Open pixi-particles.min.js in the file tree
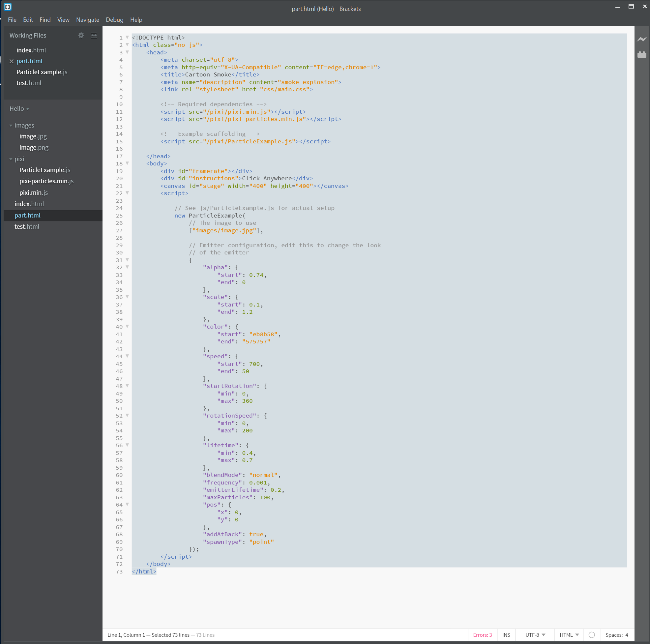This screenshot has width=650, height=644. click(x=46, y=181)
